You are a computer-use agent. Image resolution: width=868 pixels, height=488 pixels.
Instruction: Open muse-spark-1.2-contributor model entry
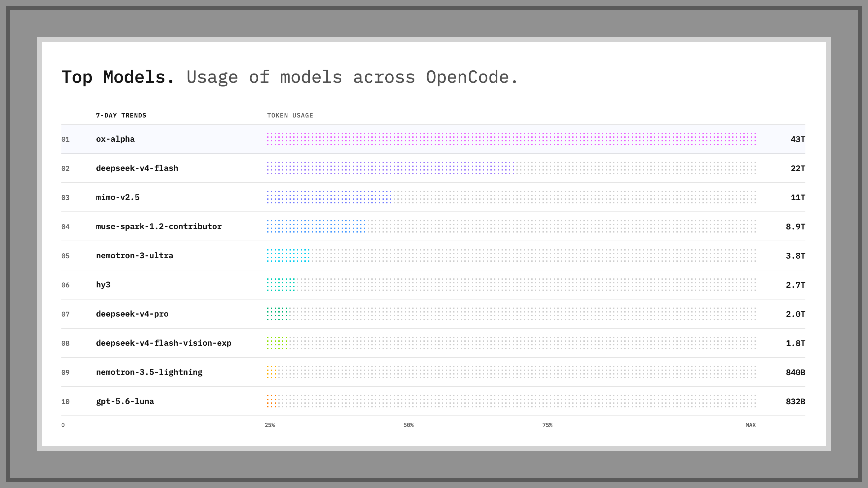433,226
